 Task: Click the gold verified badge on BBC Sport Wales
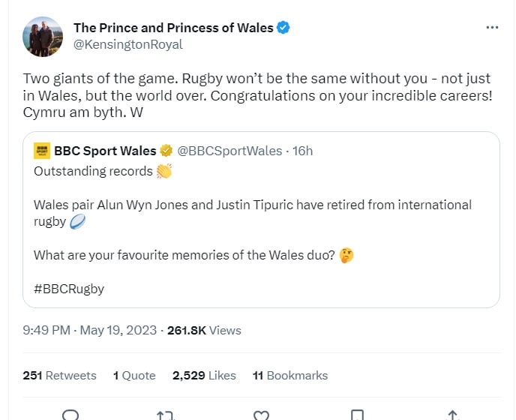pos(166,151)
